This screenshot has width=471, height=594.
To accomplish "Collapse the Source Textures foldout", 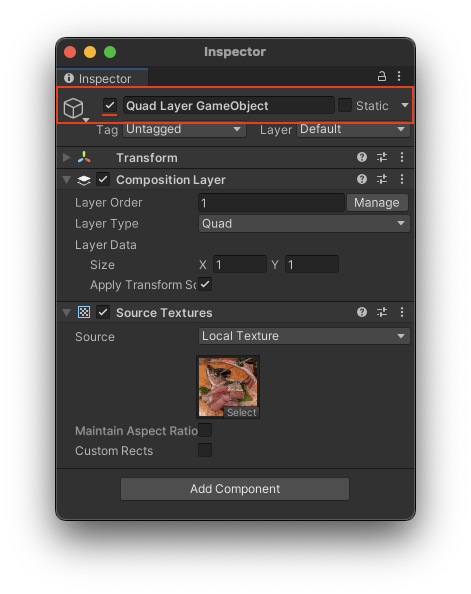I will click(67, 313).
